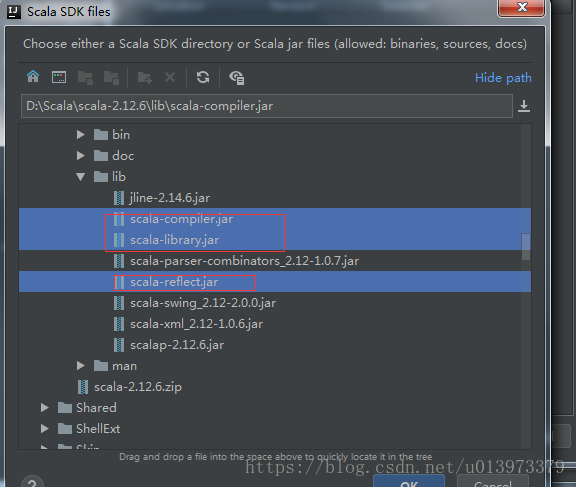The width and height of the screenshot is (576, 487).
Task: Click the path history download arrow icon
Action: 524,106
